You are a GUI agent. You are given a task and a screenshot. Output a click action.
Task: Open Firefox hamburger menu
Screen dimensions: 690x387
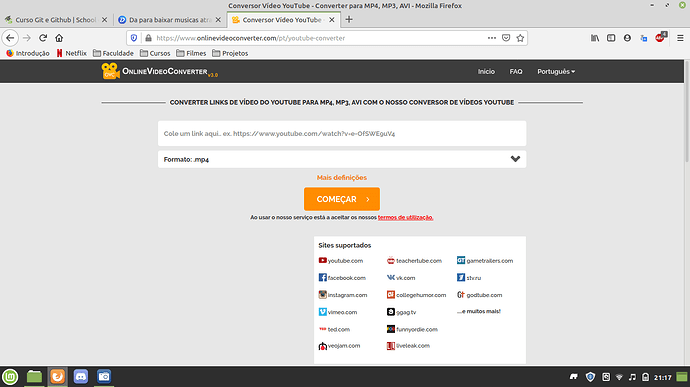coord(680,38)
